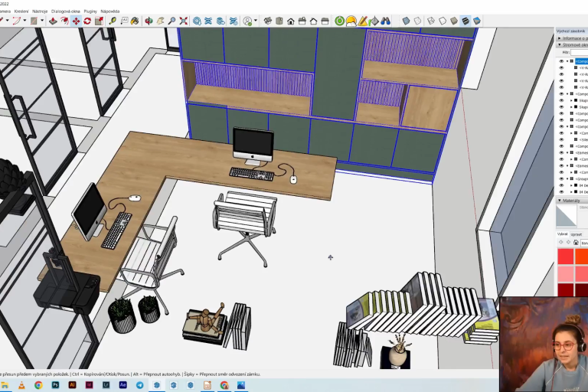
Task: Select the Rotate tool
Action: pyautogui.click(x=87, y=21)
